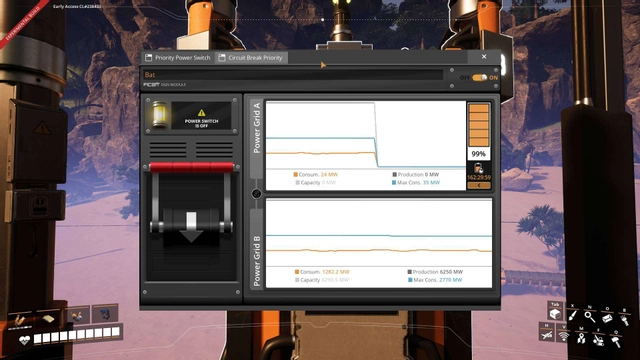
Task: Flip the red power switch lever
Action: pyautogui.click(x=191, y=167)
